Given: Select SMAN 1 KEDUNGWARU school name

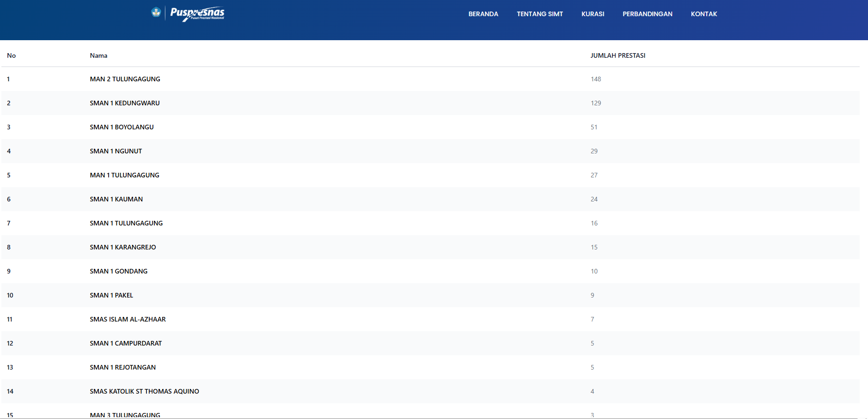Looking at the screenshot, I should click(125, 103).
